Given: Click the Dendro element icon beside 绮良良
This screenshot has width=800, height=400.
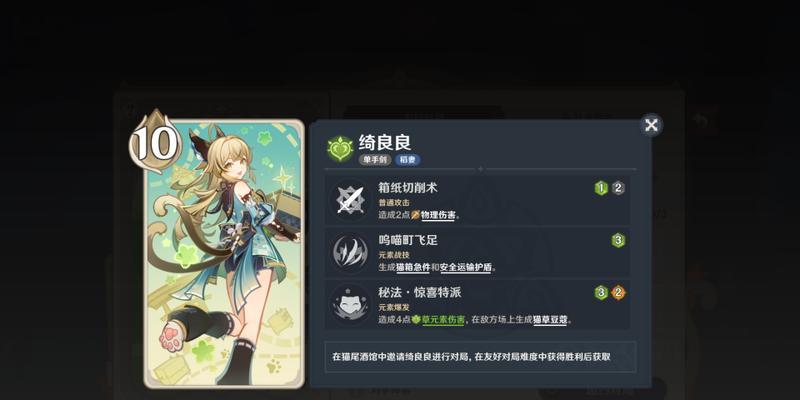Looking at the screenshot, I should (x=340, y=149).
